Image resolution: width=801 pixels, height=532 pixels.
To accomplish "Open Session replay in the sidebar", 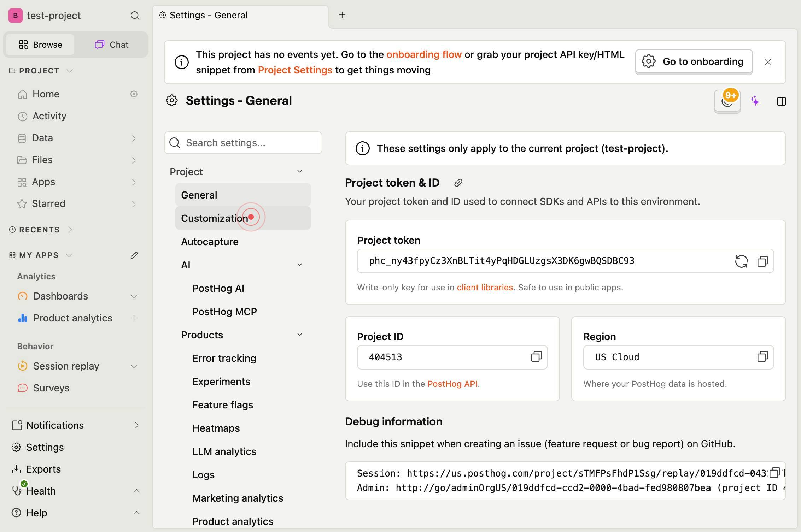I will (66, 366).
